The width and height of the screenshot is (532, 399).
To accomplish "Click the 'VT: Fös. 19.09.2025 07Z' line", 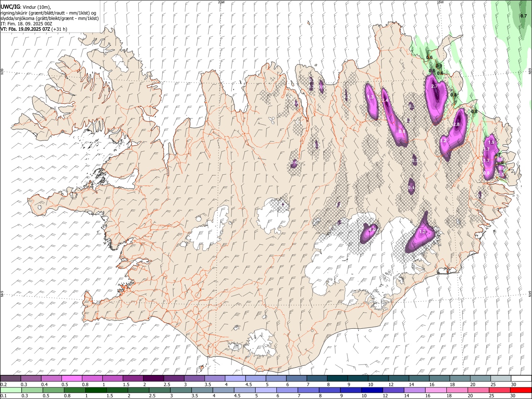I will pyautogui.click(x=34, y=29).
